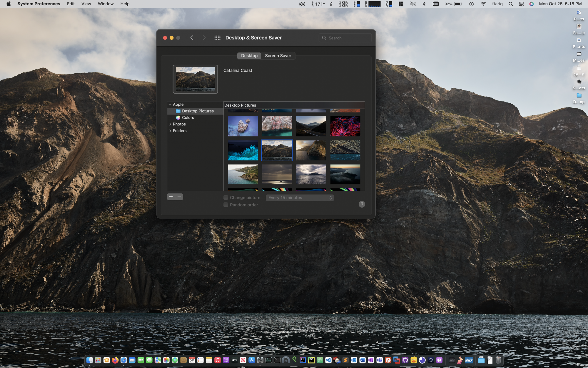This screenshot has width=588, height=368.
Task: Open the Every 15 minutes dropdown
Action: pos(300,198)
